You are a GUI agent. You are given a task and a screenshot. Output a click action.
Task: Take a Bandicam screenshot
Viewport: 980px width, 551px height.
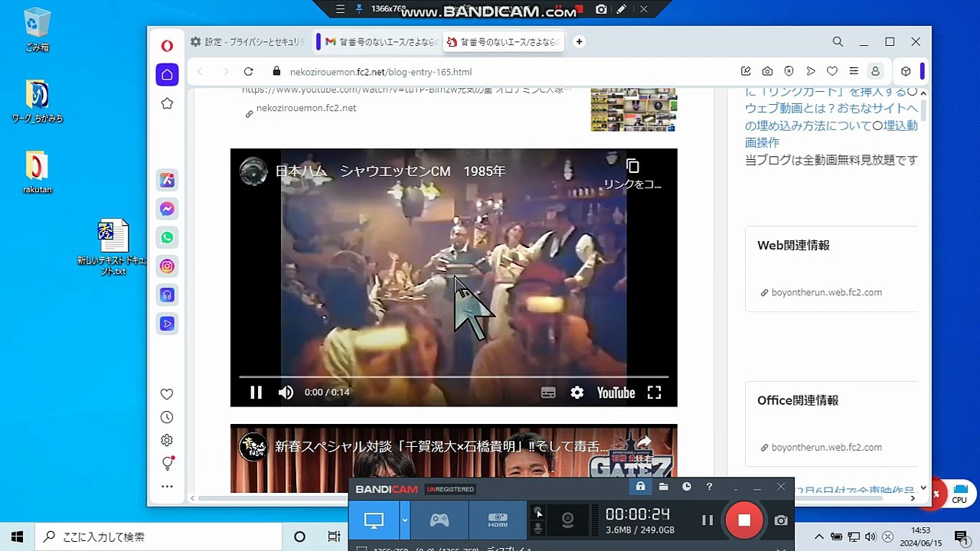781,520
